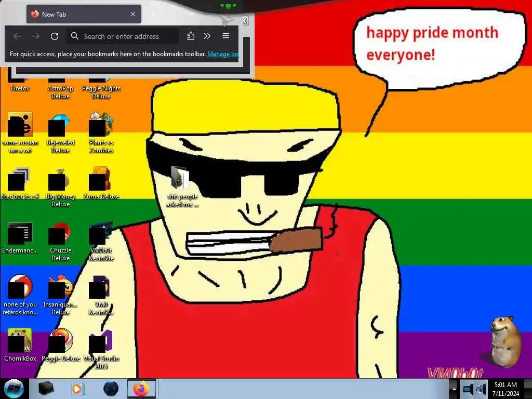This screenshot has width=532, height=399.
Task: Select the Endermanc... desktop icon
Action: coord(20,238)
